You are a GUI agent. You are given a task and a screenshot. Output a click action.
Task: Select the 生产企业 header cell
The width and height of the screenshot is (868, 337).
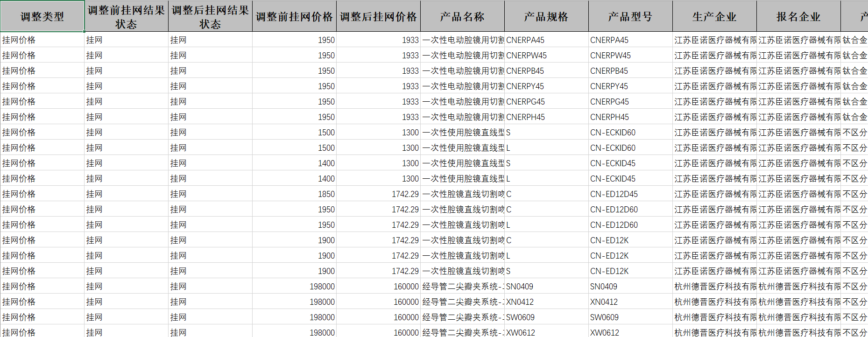714,17
